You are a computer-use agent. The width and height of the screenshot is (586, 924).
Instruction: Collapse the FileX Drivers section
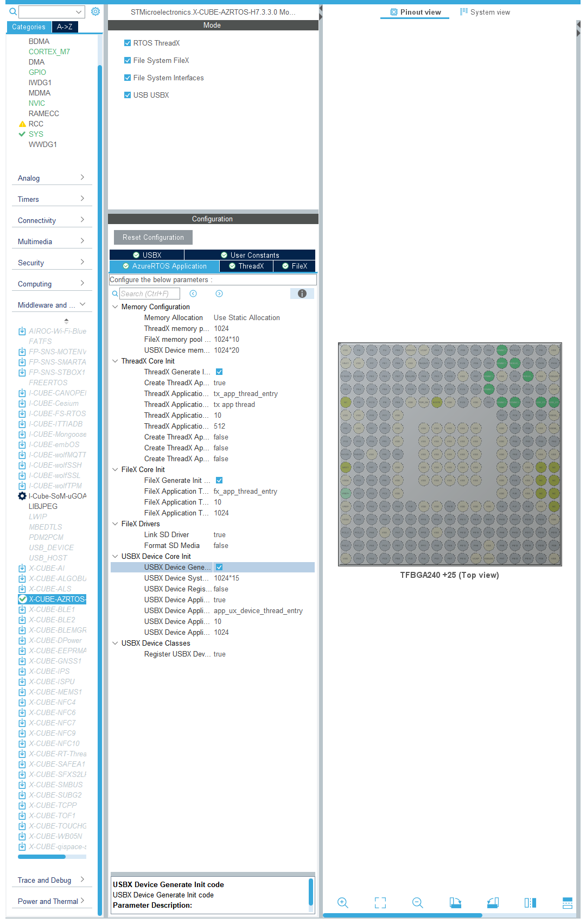pyautogui.click(x=115, y=524)
